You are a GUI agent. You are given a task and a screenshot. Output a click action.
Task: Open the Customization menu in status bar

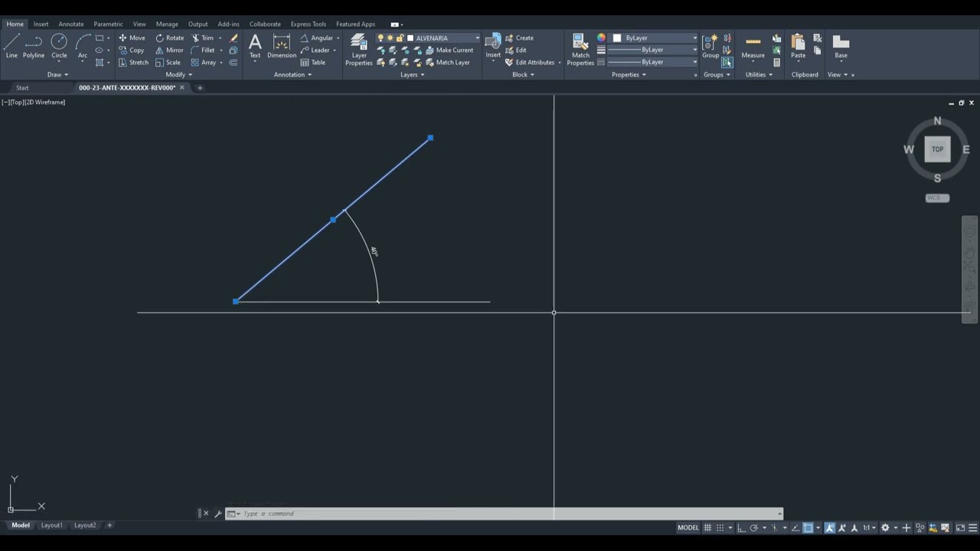972,527
